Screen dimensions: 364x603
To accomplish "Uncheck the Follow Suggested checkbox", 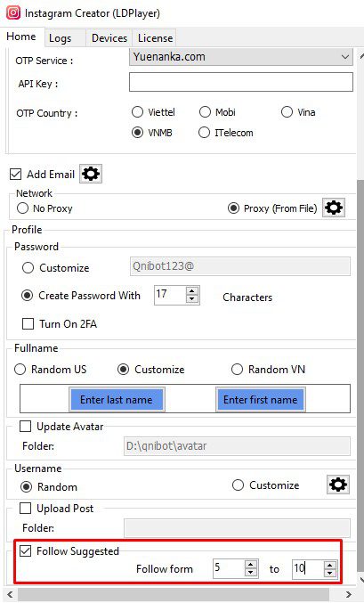I will (26, 551).
